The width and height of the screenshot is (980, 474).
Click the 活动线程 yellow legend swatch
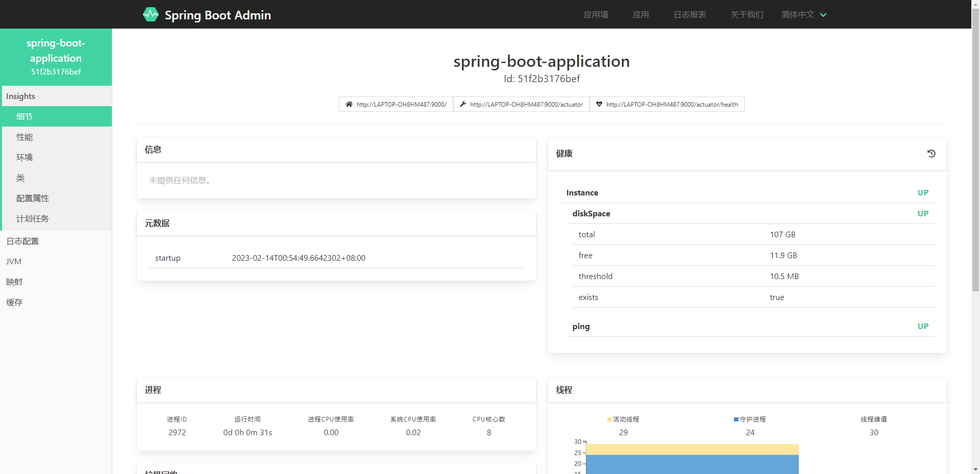609,419
